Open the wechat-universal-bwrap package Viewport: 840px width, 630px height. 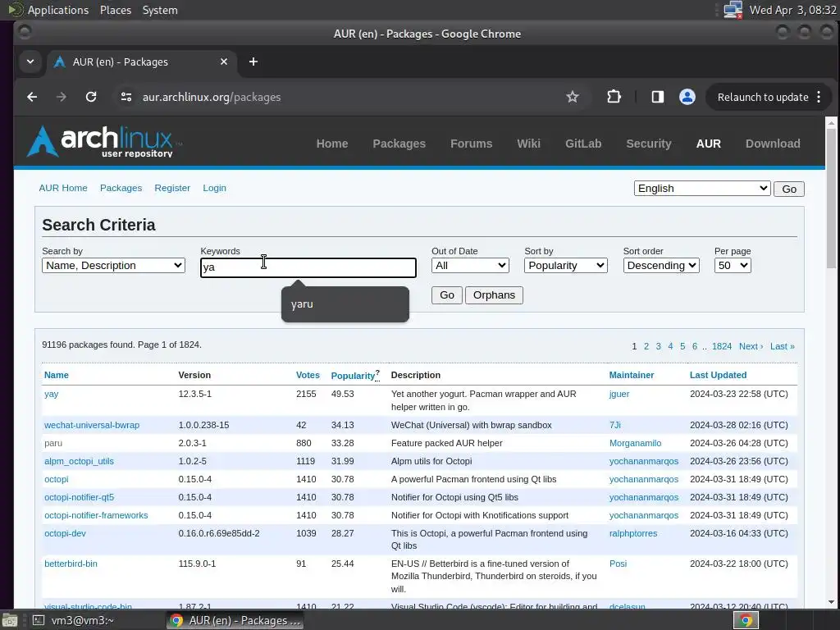pos(92,426)
